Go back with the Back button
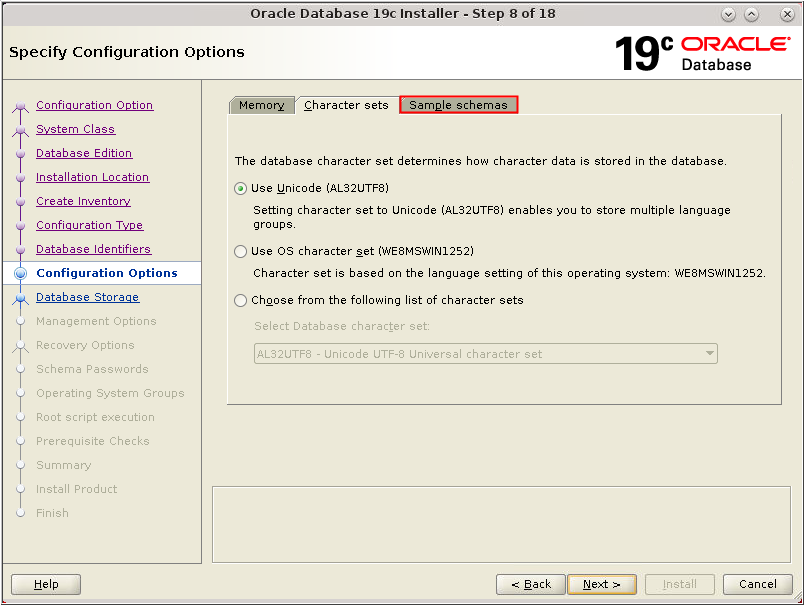 pos(531,584)
